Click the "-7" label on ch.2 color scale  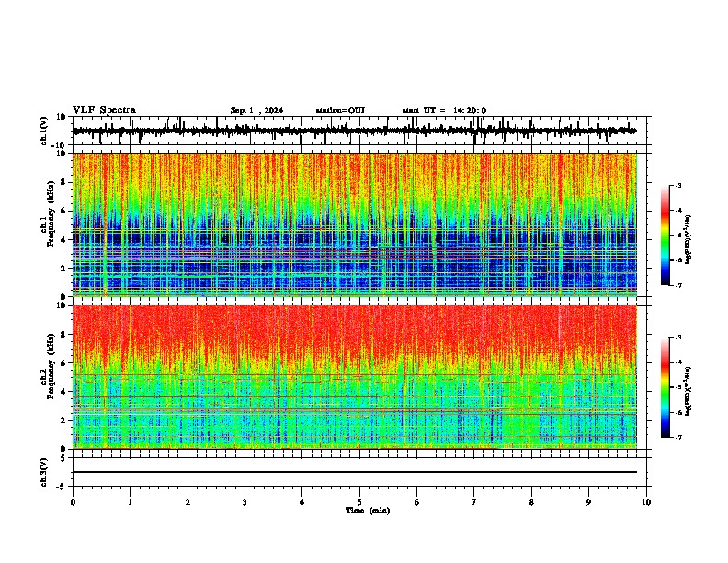(x=677, y=437)
